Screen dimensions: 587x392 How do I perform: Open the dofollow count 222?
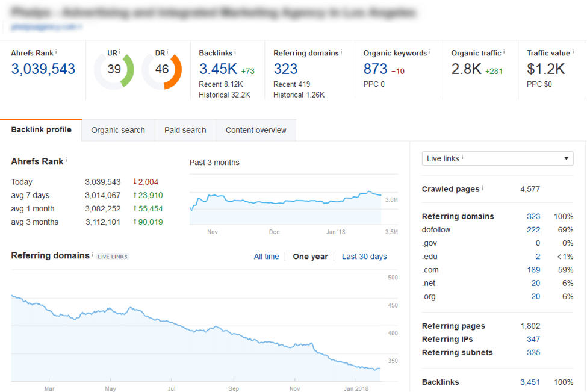point(533,230)
